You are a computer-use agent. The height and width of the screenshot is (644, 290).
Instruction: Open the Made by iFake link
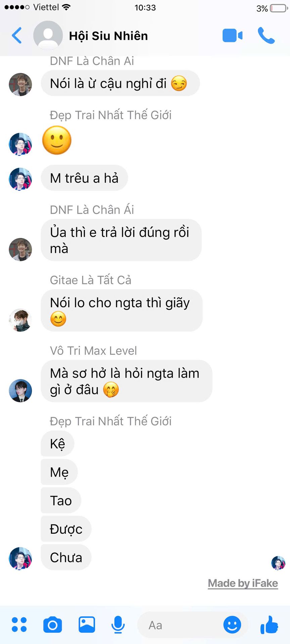click(243, 583)
